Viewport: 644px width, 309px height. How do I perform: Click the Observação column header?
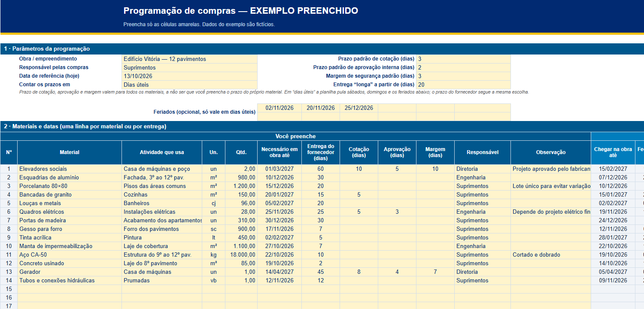click(551, 152)
